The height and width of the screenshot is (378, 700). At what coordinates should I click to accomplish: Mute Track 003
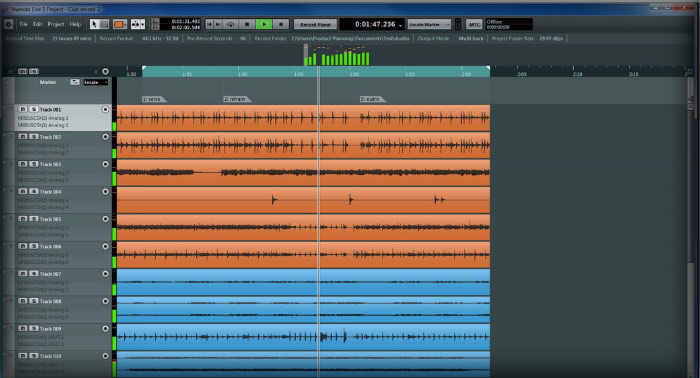pyautogui.click(x=22, y=164)
